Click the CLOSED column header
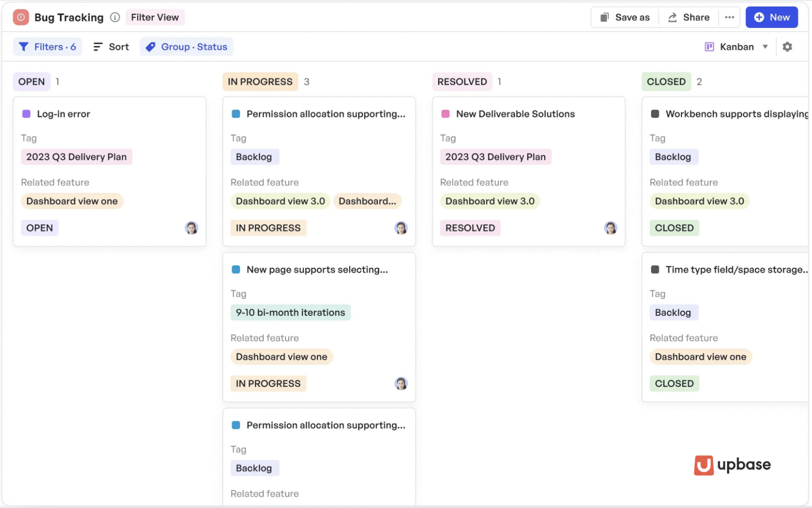 click(666, 82)
